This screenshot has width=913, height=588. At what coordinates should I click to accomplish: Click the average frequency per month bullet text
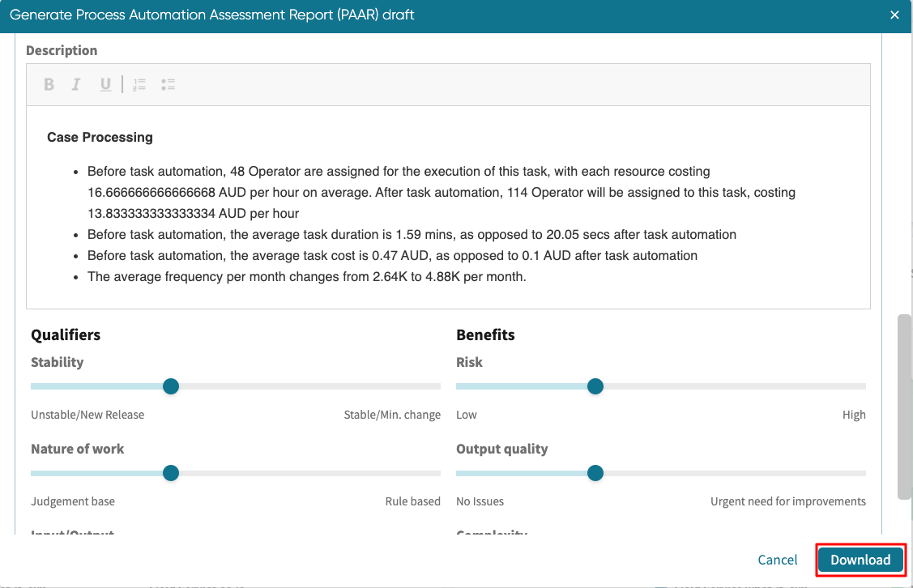point(306,277)
